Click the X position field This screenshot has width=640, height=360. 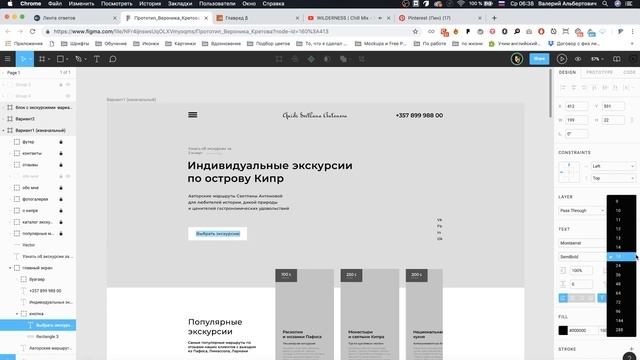coord(576,107)
